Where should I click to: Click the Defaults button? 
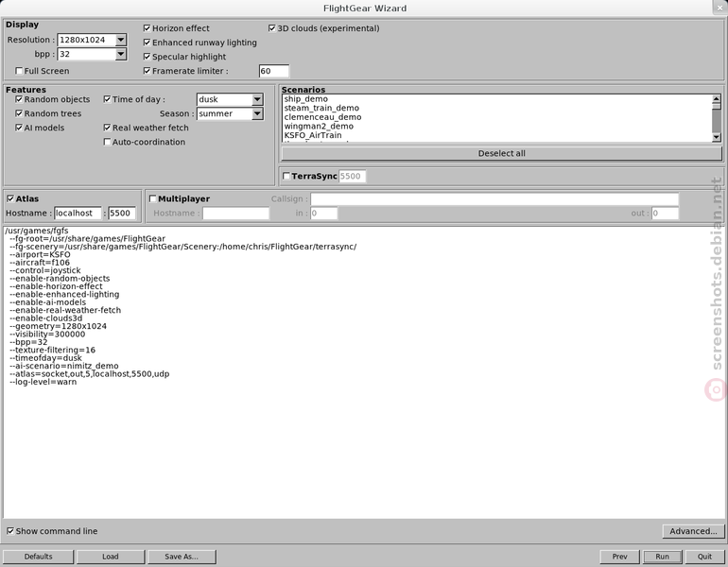39,557
